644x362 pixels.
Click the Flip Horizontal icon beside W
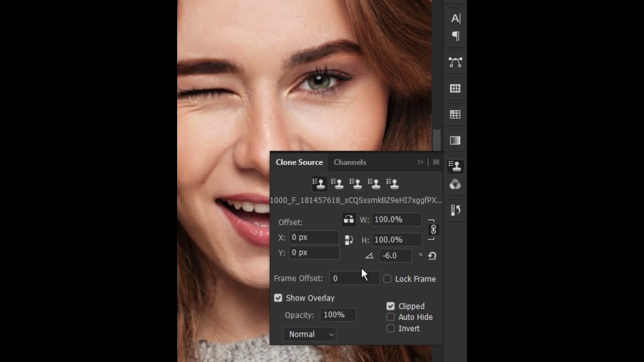pyautogui.click(x=349, y=220)
